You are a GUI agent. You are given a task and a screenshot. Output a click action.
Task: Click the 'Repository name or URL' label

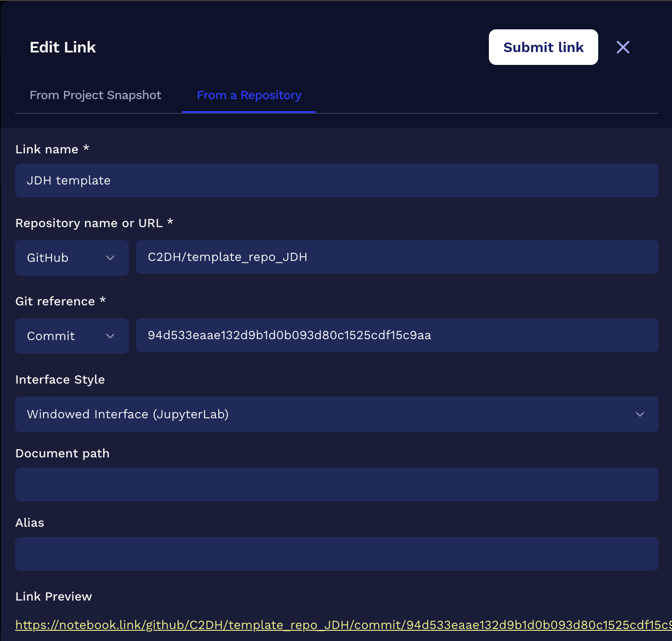point(94,223)
